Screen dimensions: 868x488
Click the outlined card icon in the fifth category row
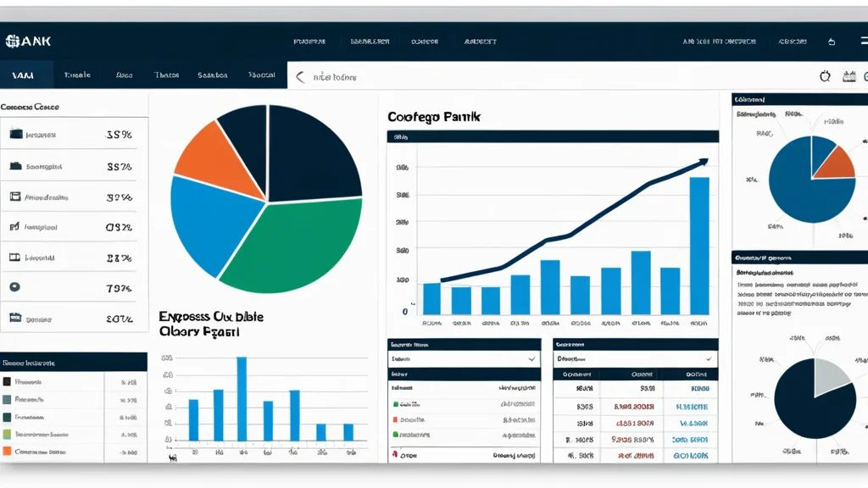click(x=15, y=258)
